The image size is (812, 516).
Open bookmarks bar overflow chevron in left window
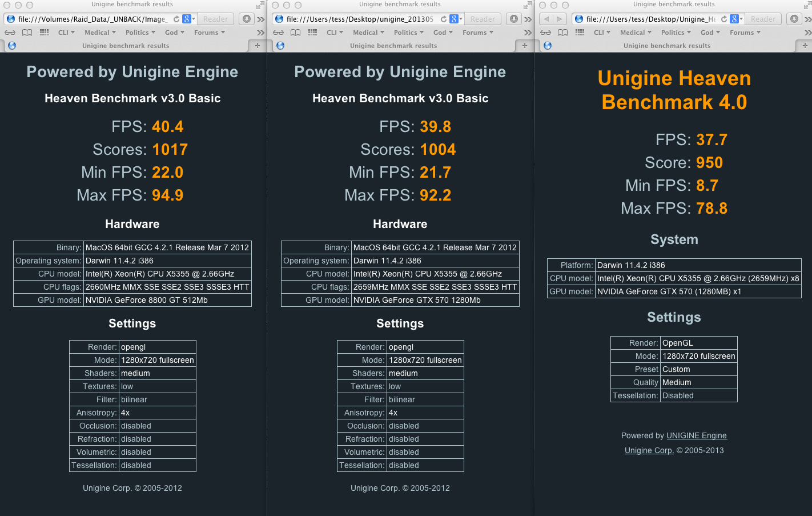(261, 33)
